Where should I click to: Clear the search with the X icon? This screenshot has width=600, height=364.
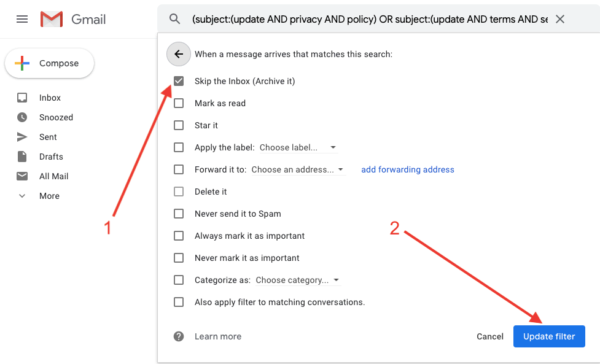[560, 19]
